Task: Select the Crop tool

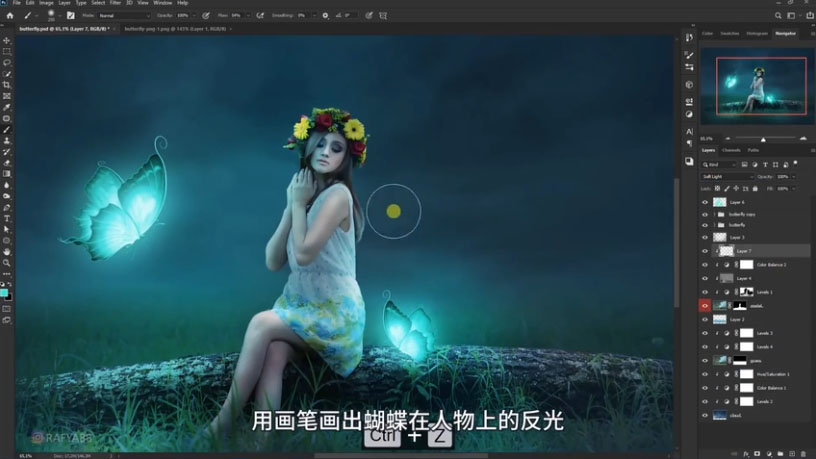Action: click(x=7, y=85)
